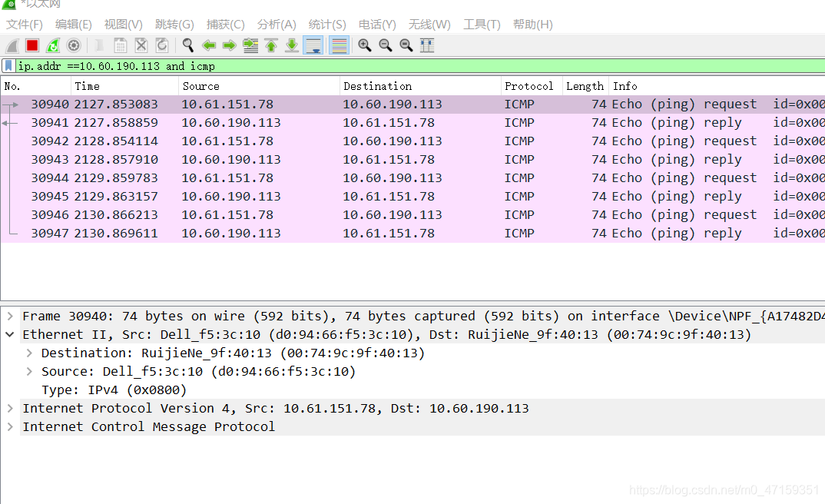This screenshot has height=504, width=825.
Task: Open the 视图(V) menu
Action: [x=123, y=25]
